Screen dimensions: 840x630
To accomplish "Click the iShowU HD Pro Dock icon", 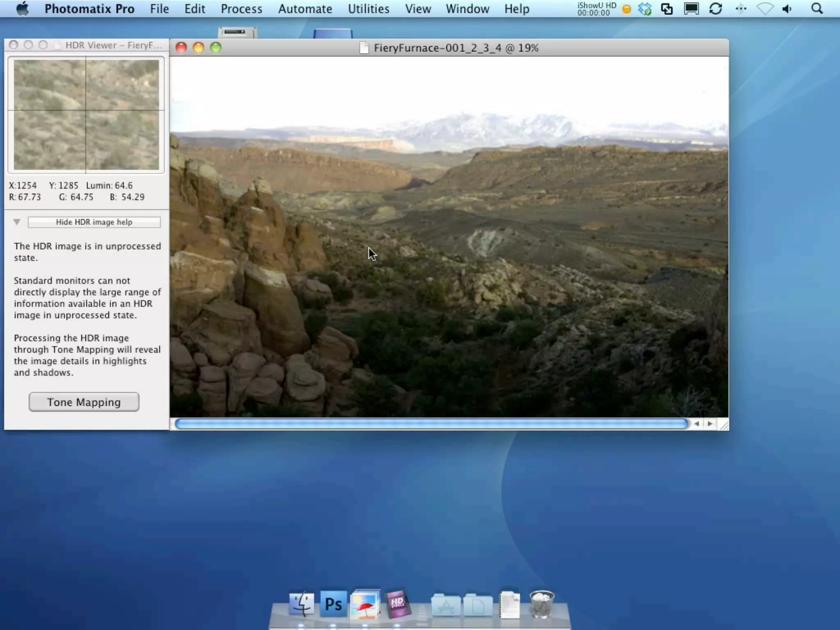I will click(397, 604).
